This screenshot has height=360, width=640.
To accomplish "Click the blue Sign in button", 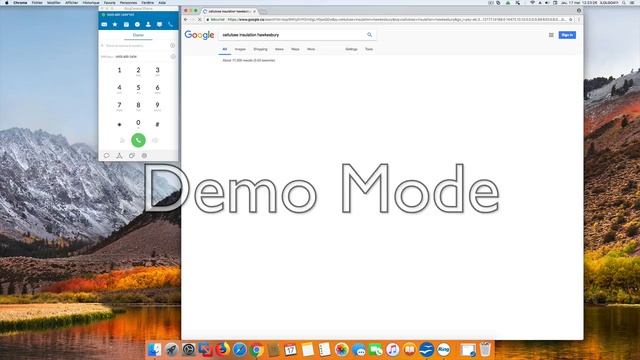I will [567, 35].
